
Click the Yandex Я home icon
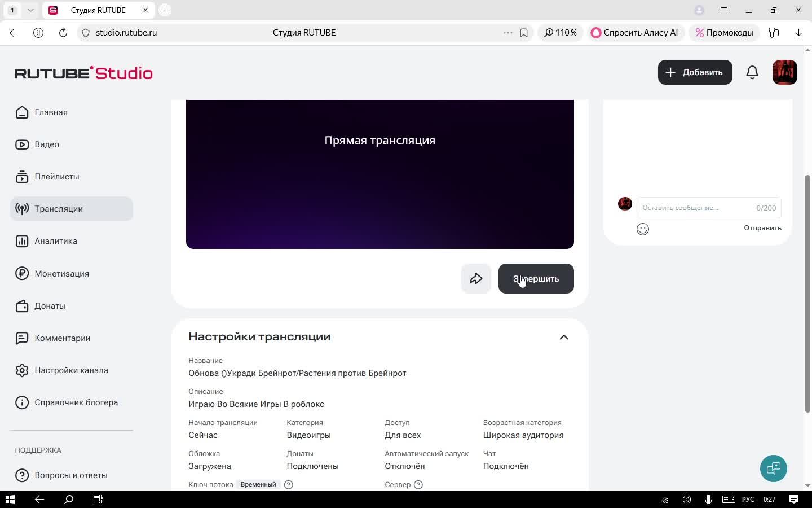coord(38,33)
